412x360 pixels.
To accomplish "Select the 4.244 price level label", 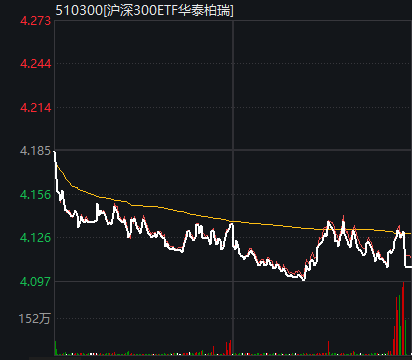I will click(x=35, y=63).
